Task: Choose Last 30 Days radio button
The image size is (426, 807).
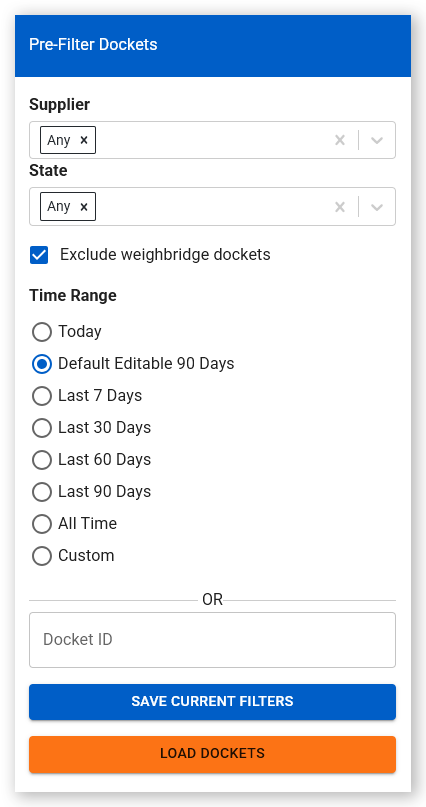Action: click(42, 428)
